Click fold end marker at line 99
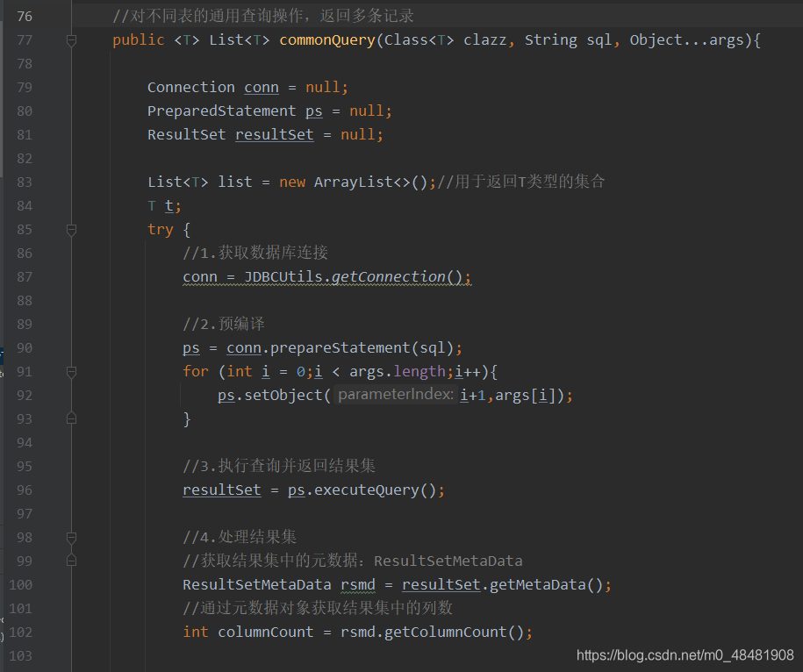Screen dimensions: 803x672 click(72, 561)
